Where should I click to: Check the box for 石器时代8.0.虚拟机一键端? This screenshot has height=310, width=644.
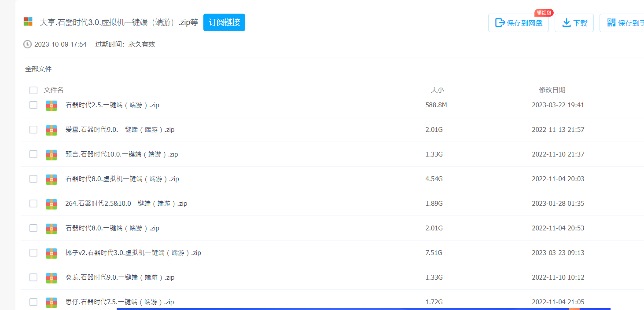pos(33,179)
